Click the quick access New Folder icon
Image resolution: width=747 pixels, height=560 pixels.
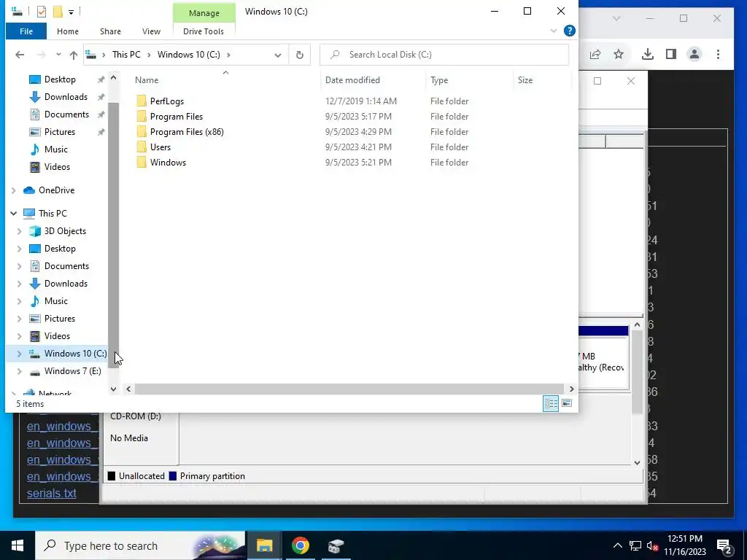click(x=58, y=11)
